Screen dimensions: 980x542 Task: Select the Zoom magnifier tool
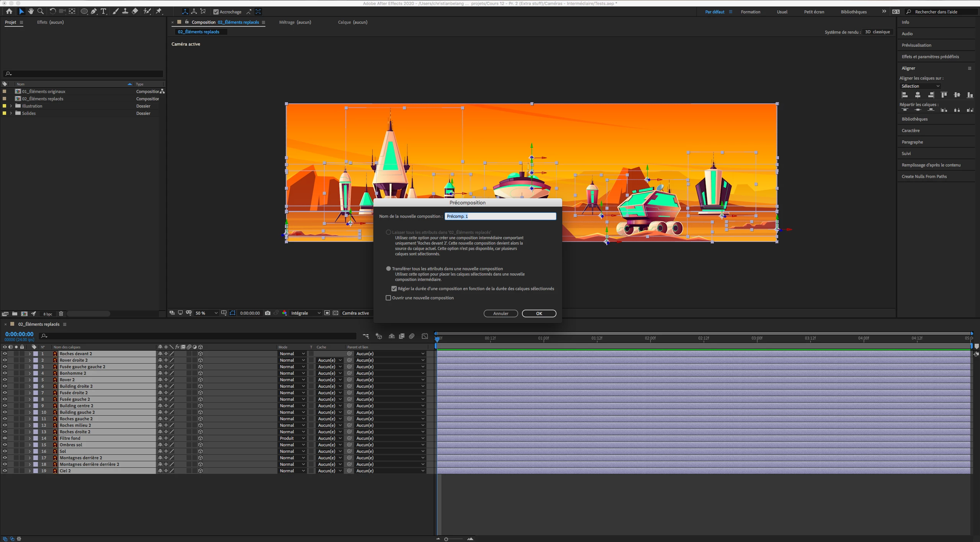pos(41,11)
